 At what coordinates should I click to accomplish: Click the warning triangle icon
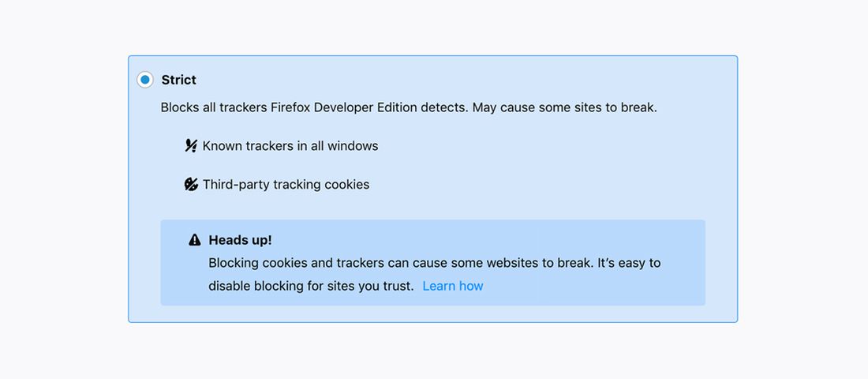coord(195,240)
